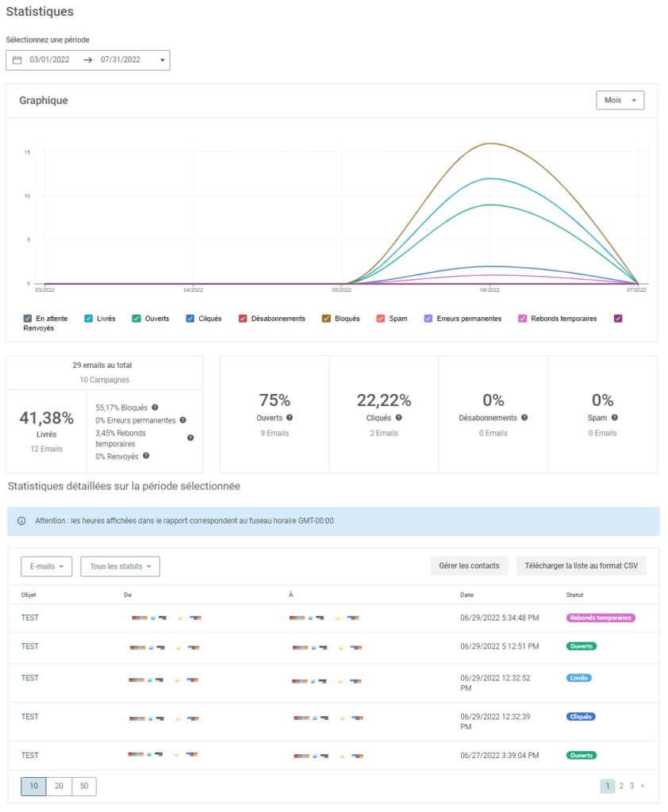Toggle the Ouverts series checkbox
The width and height of the screenshot is (668, 812).
pos(136,319)
